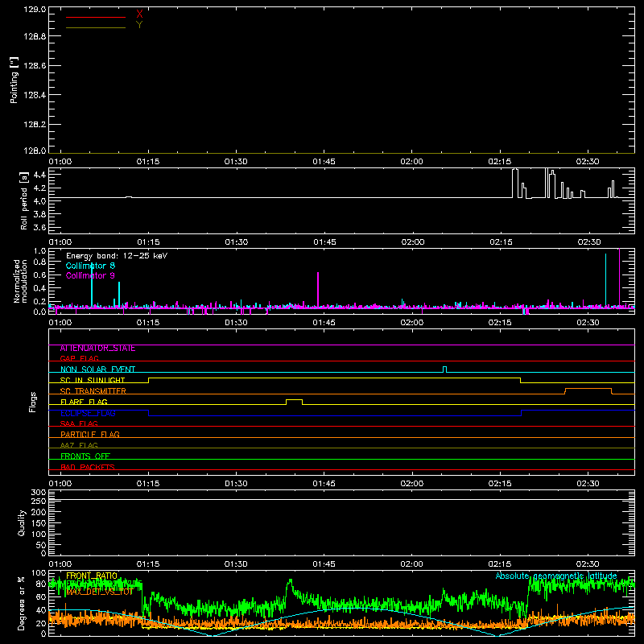Click the PARTICLE_FLAG label
Screen dimensions: 644x644
(x=90, y=435)
